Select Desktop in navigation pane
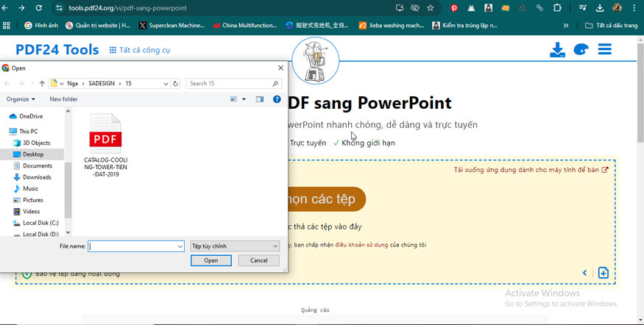This screenshot has height=325, width=644. tap(33, 154)
